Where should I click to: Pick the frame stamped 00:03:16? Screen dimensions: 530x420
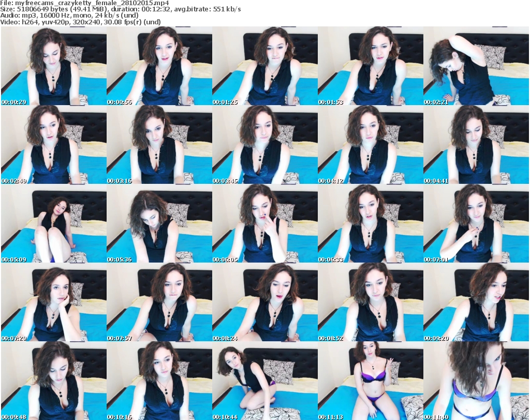pyautogui.click(x=159, y=144)
